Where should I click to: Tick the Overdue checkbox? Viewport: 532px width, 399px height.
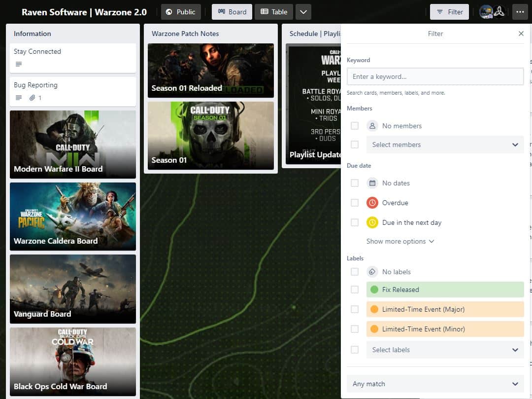[x=355, y=203]
